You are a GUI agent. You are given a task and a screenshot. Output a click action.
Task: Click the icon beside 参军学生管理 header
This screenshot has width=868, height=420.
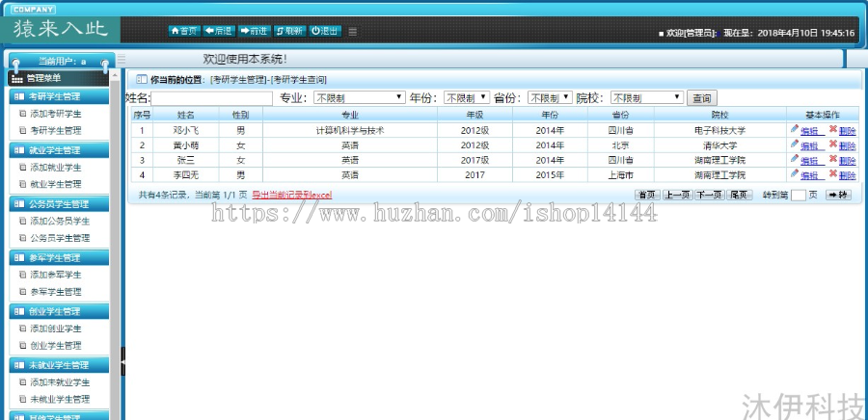19,257
